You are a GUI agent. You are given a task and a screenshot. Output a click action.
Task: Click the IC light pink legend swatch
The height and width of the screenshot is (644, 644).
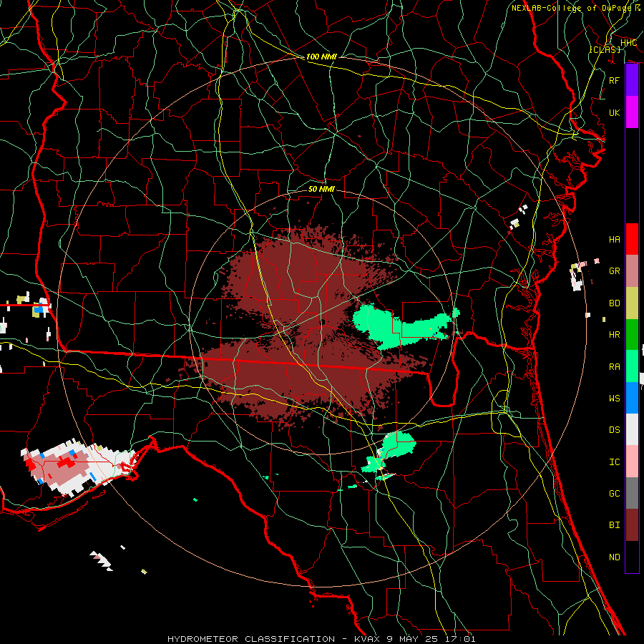point(632,462)
